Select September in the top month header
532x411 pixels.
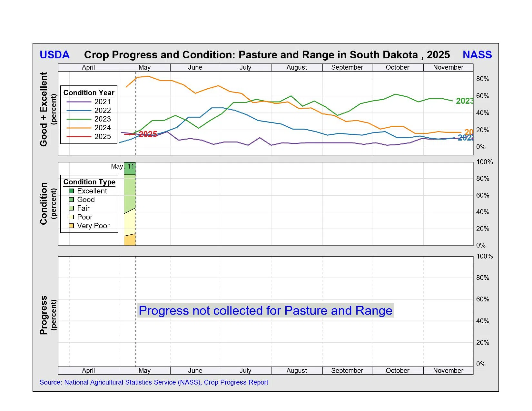(x=347, y=67)
